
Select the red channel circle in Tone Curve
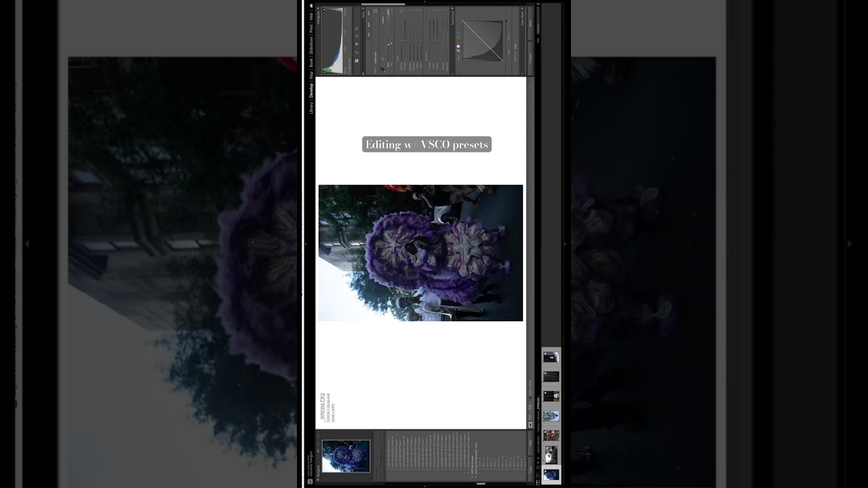(x=458, y=42)
